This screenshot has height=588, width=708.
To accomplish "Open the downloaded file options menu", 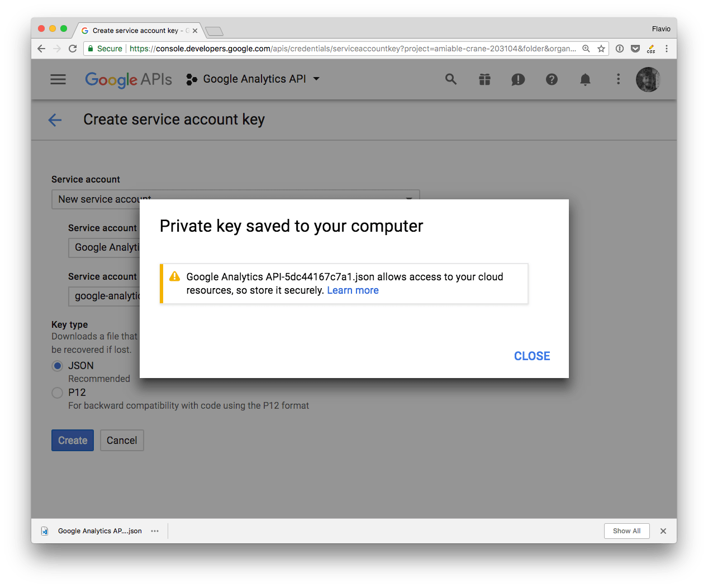I will [155, 531].
